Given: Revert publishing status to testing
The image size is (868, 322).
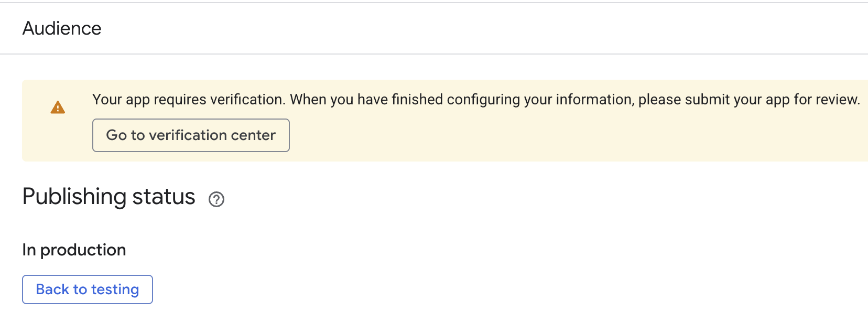Looking at the screenshot, I should (88, 289).
